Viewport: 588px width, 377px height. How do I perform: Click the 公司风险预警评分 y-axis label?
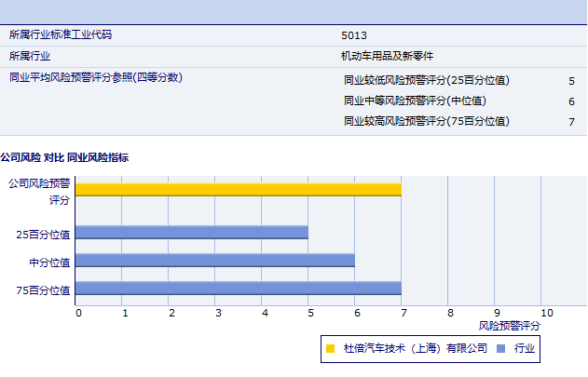pyautogui.click(x=39, y=192)
